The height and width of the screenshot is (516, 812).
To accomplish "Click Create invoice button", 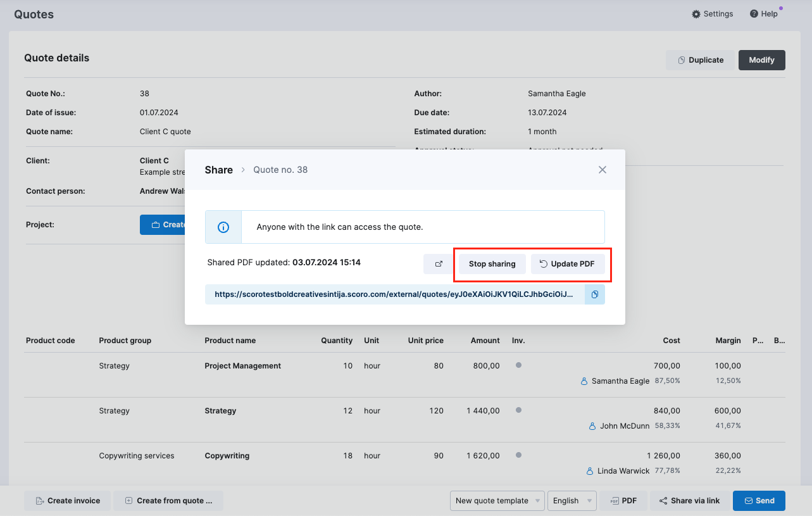I will (67, 501).
